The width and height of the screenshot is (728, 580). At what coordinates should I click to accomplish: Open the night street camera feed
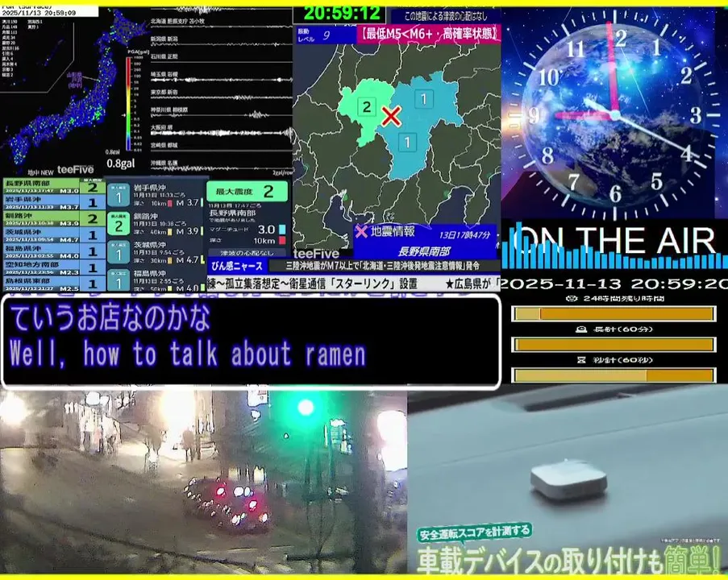(x=203, y=482)
